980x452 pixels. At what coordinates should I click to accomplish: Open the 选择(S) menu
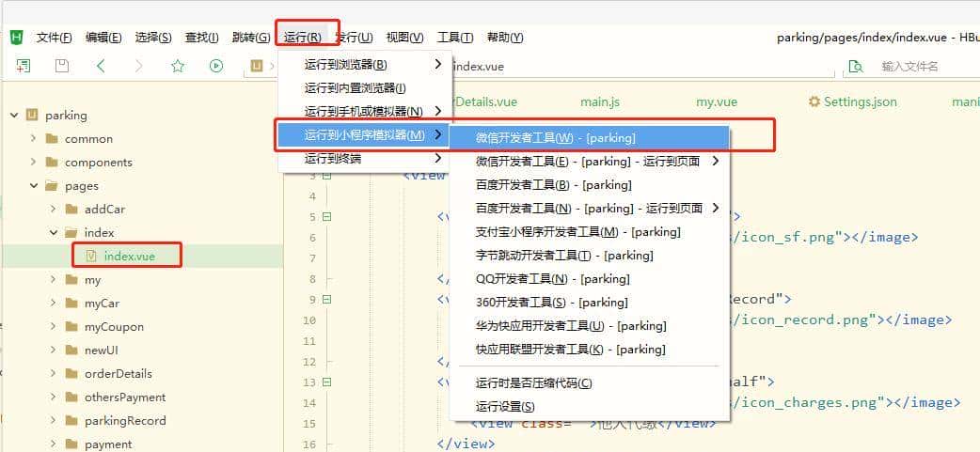pos(153,38)
